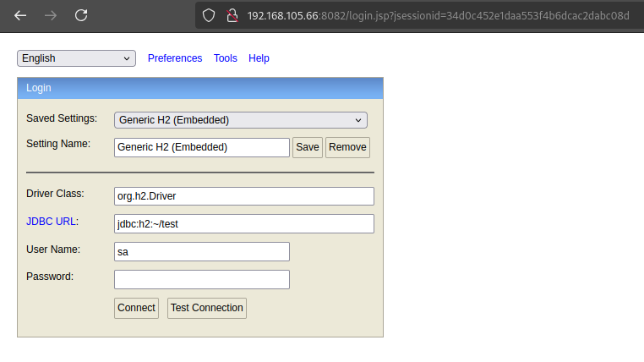Click the Driver Class field
Image resolution: width=644 pixels, height=362 pixels.
coord(244,196)
